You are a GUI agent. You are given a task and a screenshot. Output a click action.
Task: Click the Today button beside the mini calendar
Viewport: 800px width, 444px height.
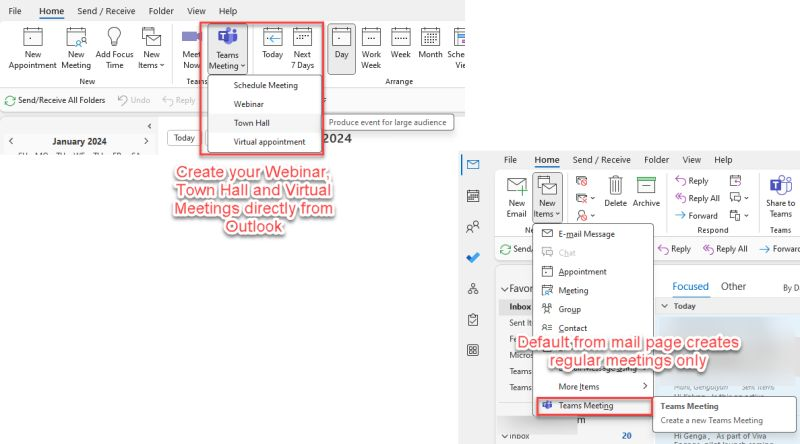(x=184, y=138)
